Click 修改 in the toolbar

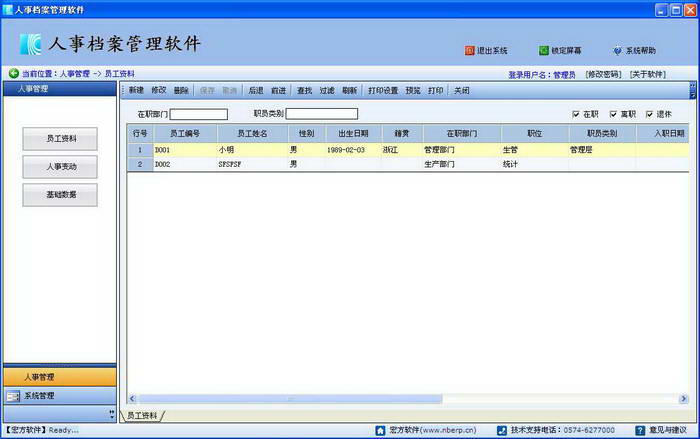[x=158, y=90]
